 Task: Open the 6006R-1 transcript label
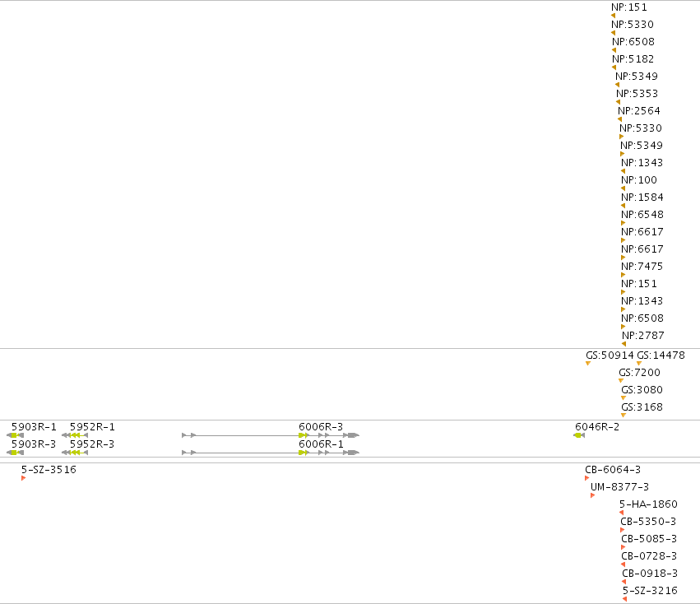[321, 444]
